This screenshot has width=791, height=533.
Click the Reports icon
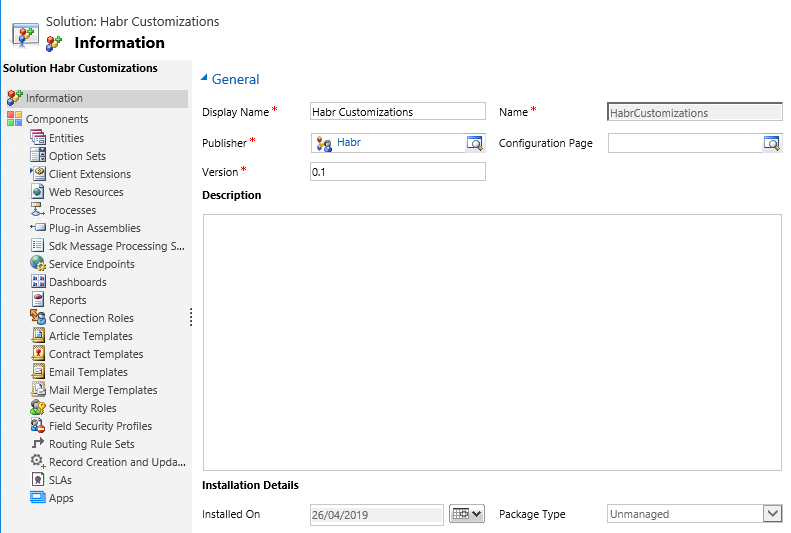[38, 300]
